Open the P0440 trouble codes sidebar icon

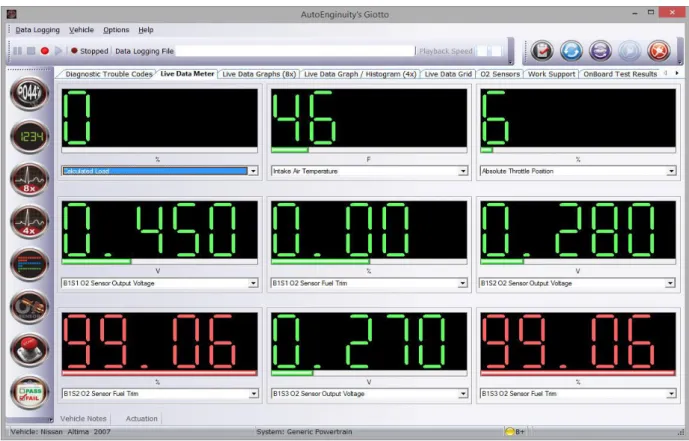tap(29, 94)
